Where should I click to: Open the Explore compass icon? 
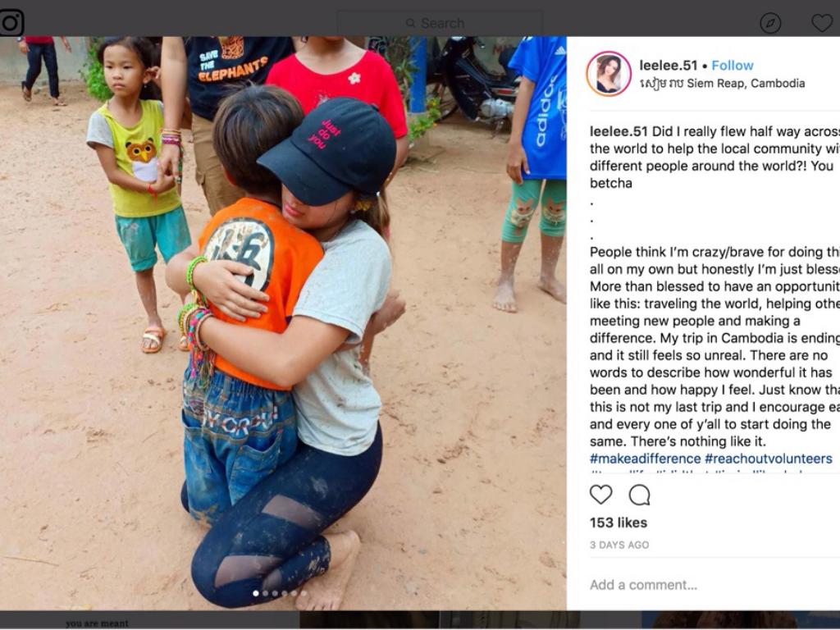point(770,23)
